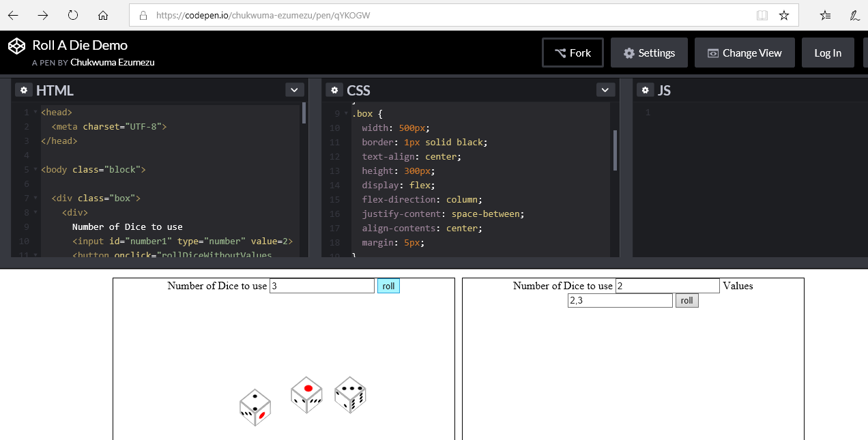Open the JS panel settings gear

(645, 90)
